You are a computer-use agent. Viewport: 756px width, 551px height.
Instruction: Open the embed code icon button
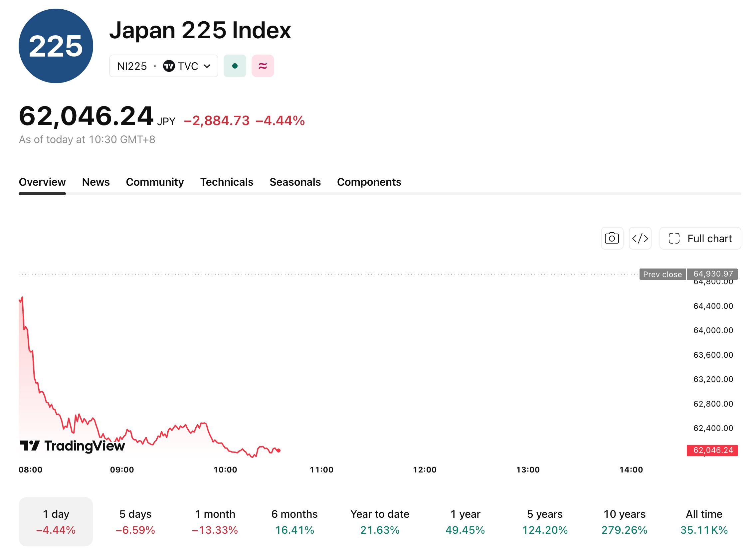click(x=640, y=239)
